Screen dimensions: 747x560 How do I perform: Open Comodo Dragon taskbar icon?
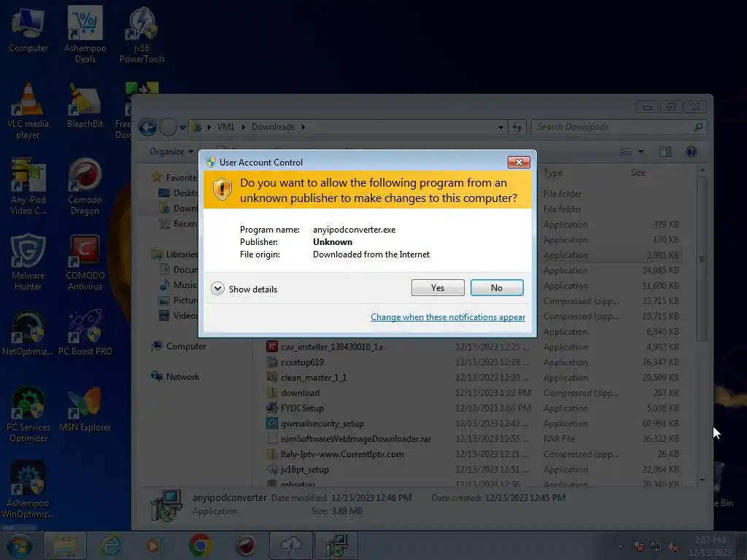tap(246, 545)
